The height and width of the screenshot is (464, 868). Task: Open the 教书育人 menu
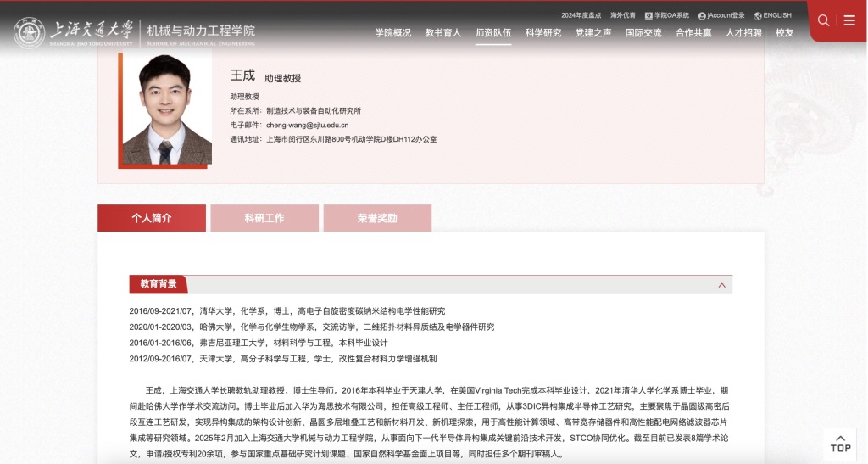(x=443, y=33)
